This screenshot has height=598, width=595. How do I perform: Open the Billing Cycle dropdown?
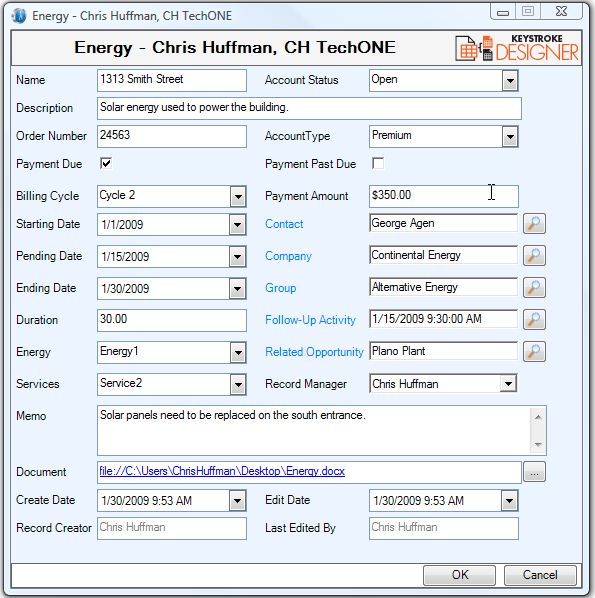(238, 197)
